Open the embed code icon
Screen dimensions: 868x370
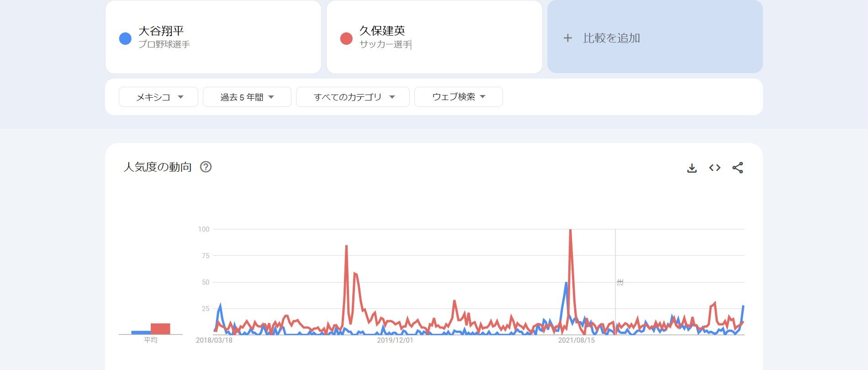[715, 168]
